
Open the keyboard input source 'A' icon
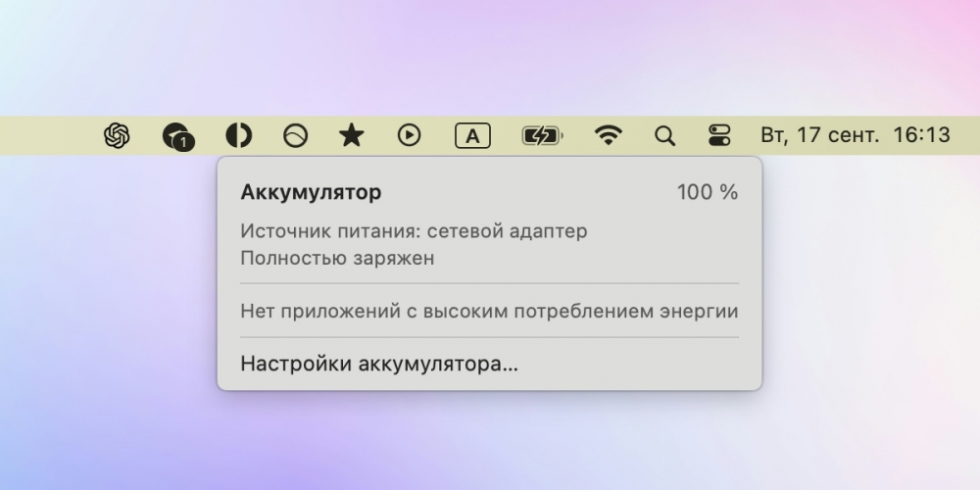click(x=472, y=135)
